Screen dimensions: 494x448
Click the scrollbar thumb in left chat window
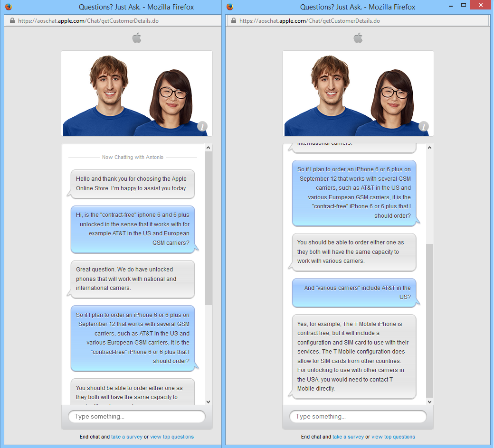(x=208, y=228)
